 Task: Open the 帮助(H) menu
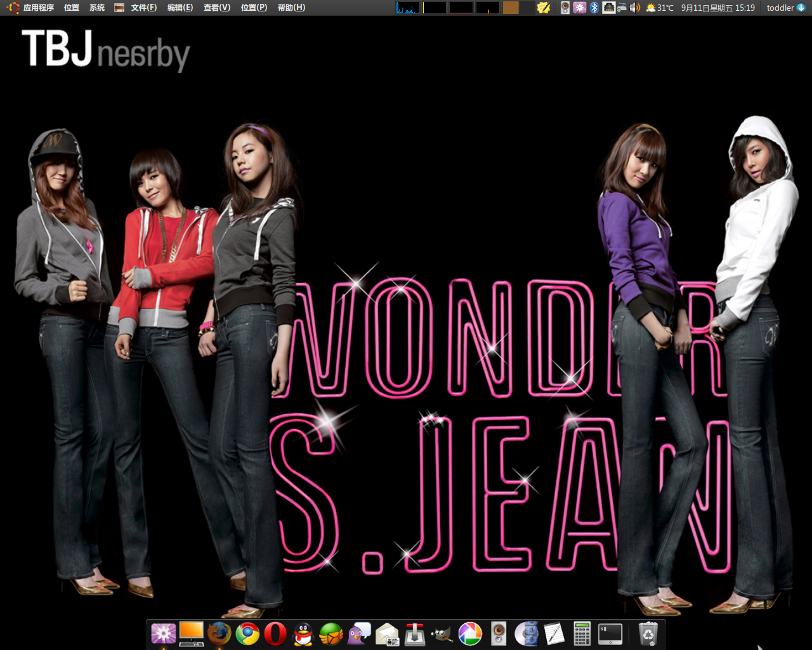point(291,8)
